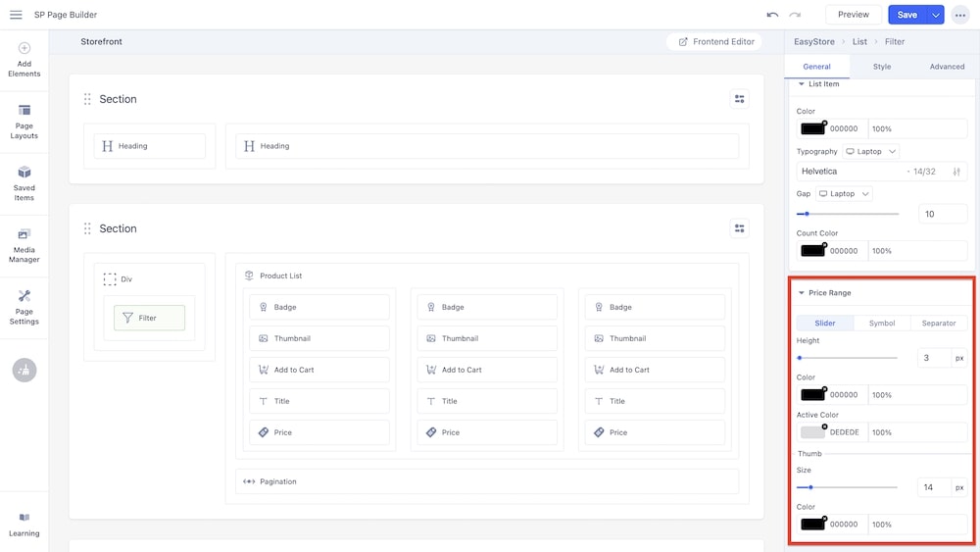Open Page Settings

[x=24, y=307]
